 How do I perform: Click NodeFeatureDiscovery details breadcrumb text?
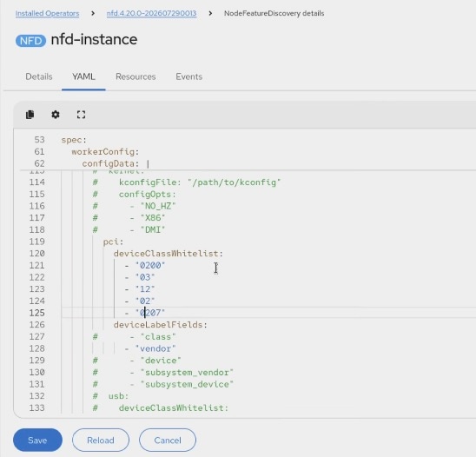click(x=274, y=13)
